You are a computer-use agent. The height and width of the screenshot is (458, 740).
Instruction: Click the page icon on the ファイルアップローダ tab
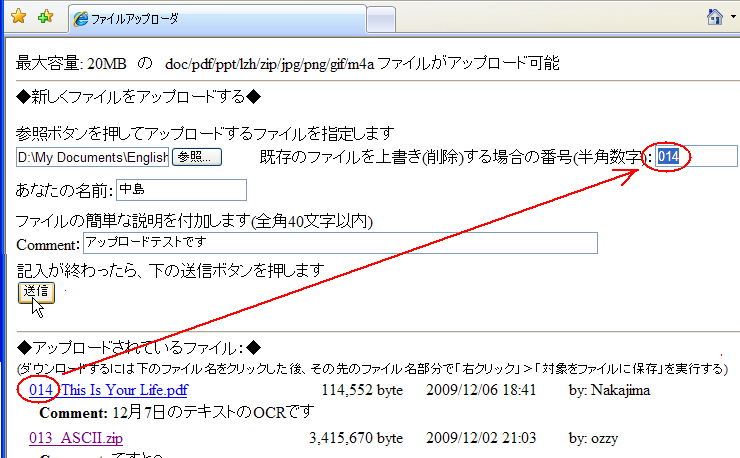click(79, 18)
